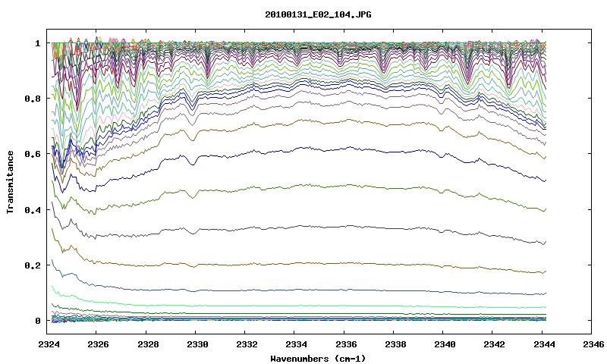Click the y-axis tick value 1
The height and width of the screenshot is (364, 607).
38,43
